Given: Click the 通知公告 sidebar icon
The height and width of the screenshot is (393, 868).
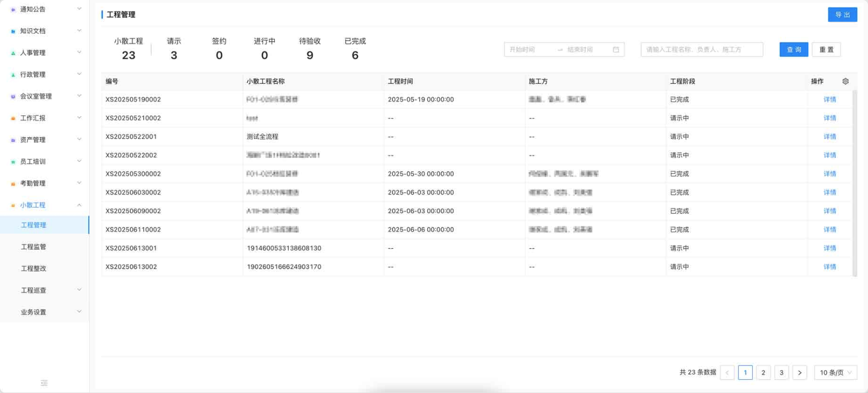Looking at the screenshot, I should pyautogui.click(x=13, y=10).
